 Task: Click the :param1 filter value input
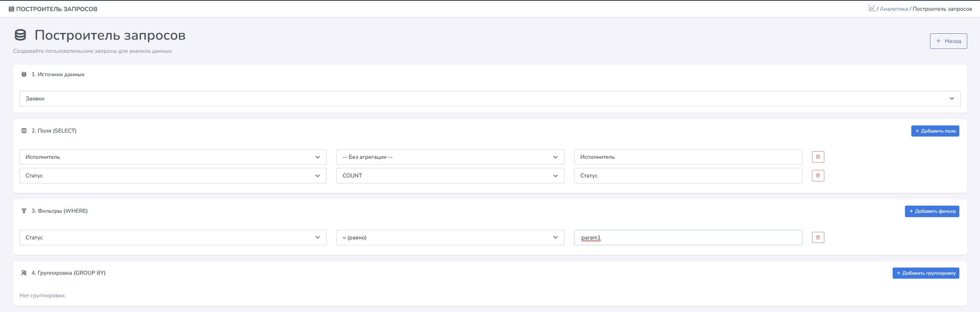tap(688, 237)
